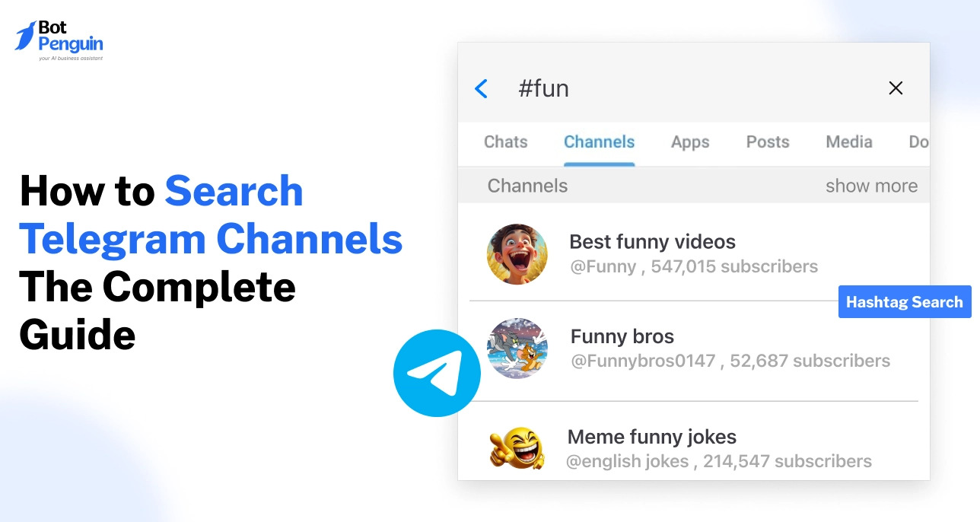Viewport: 980px width, 522px height.
Task: Click the Hashtag Search label
Action: [x=905, y=301]
